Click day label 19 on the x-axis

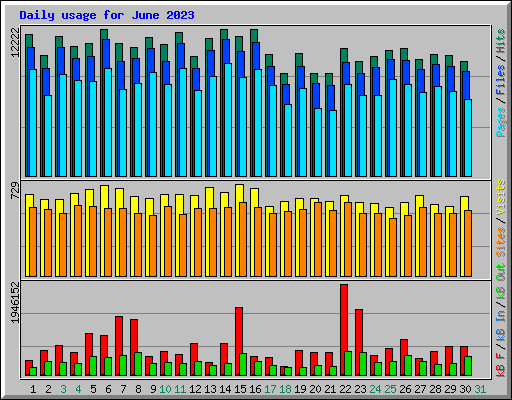(300, 389)
